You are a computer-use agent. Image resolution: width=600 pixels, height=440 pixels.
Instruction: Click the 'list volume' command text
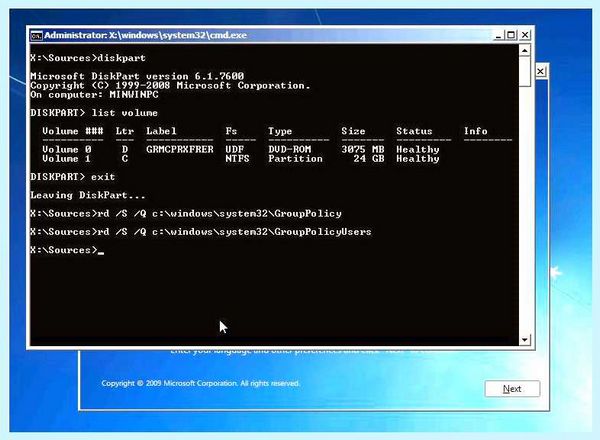[124, 113]
